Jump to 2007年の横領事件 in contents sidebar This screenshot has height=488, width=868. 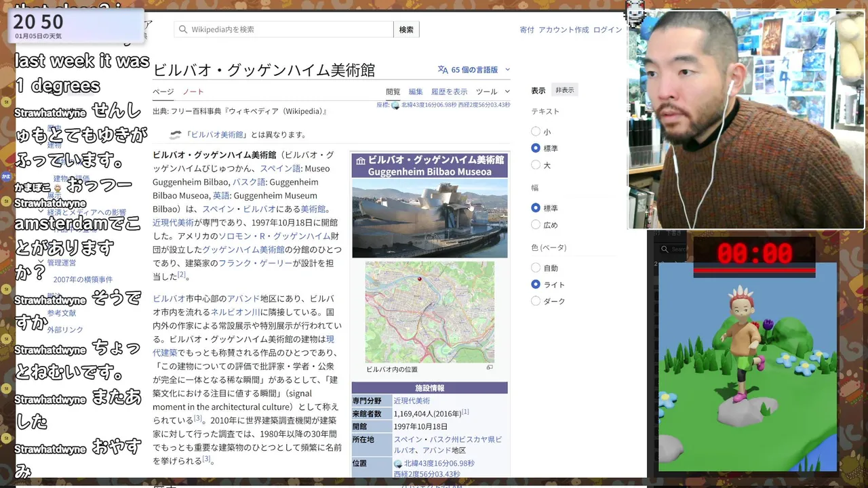[x=83, y=279]
